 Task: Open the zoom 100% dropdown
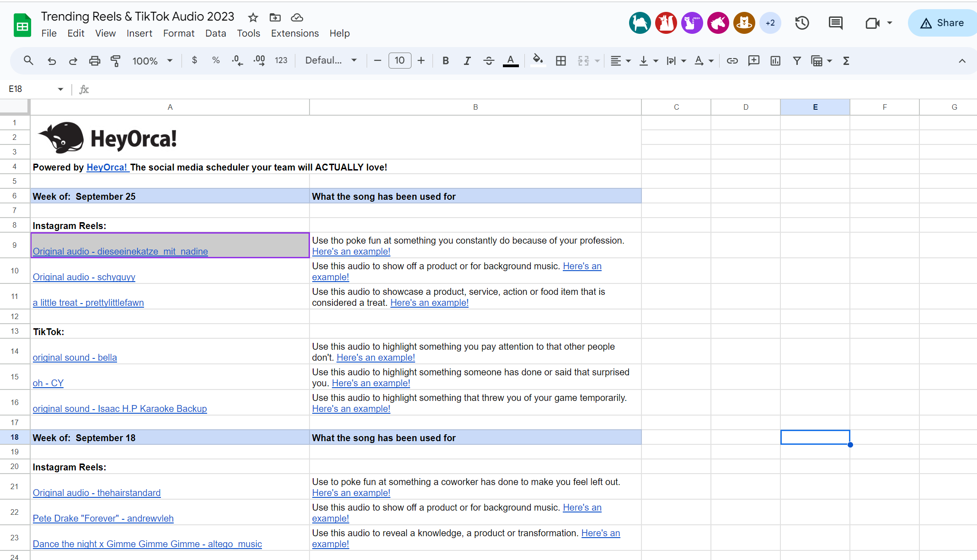(x=153, y=61)
